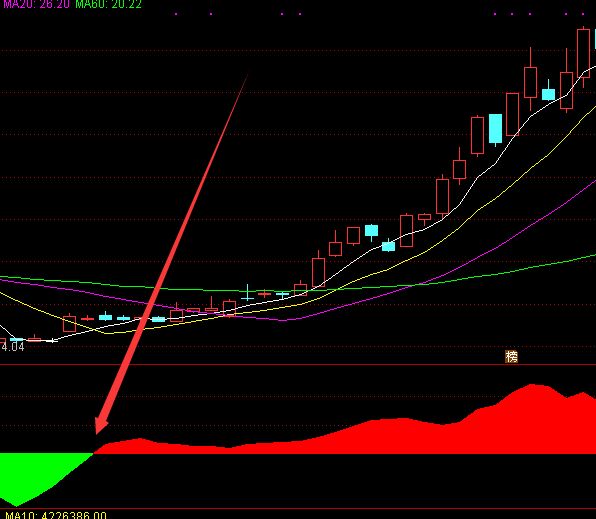Click the rightmost purple dot marker at top
This screenshot has height=519, width=596.
click(x=583, y=14)
